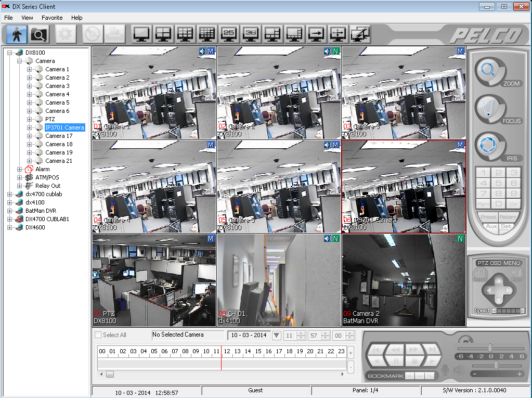Adjust the playback speed slider
The width and height of the screenshot is (532, 398).
[490, 348]
